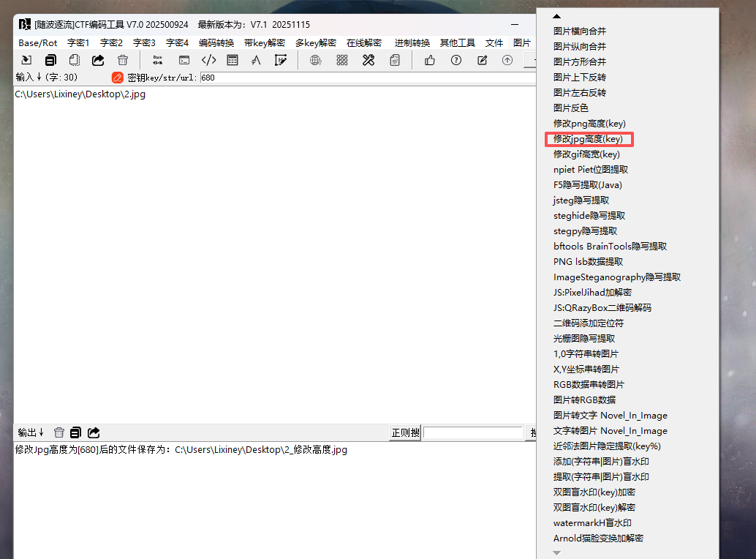This screenshot has height=559, width=756.
Task: Click the 输出↓ label button
Action: (31, 433)
